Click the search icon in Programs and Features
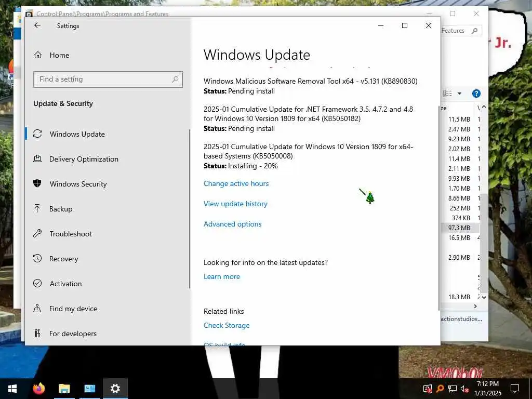The image size is (532, 399). pyautogui.click(x=475, y=31)
